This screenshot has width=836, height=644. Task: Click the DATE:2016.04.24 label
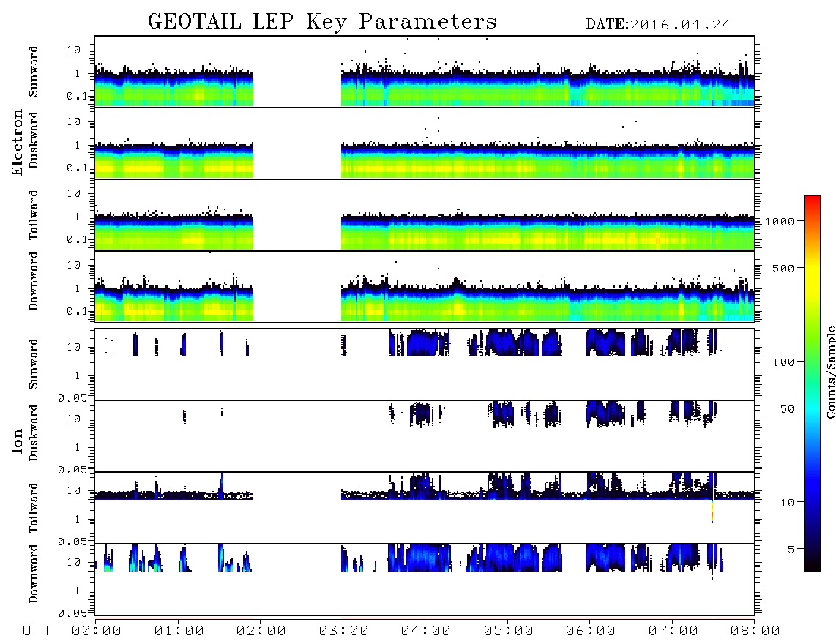click(658, 25)
